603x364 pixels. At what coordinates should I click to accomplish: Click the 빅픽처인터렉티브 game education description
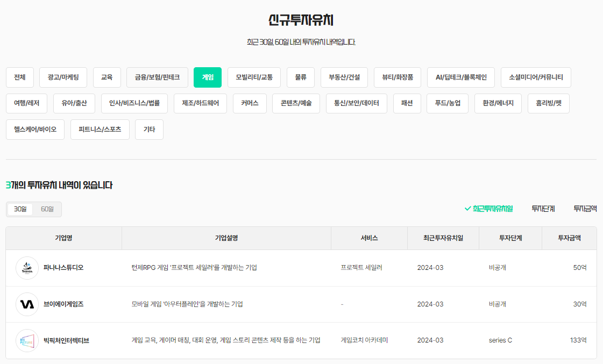coord(226,340)
